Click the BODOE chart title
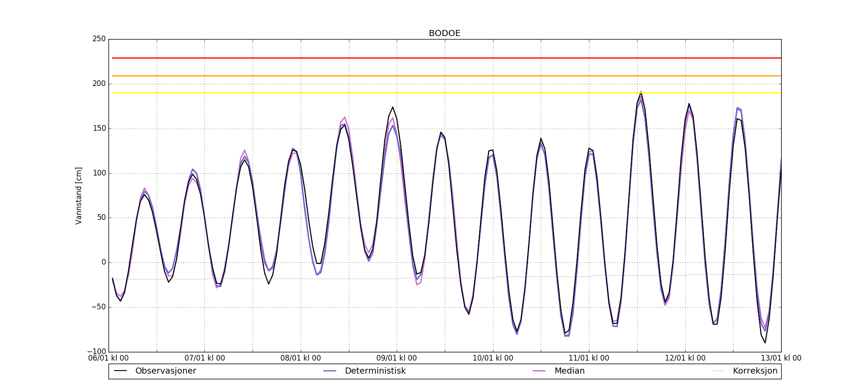 point(444,33)
